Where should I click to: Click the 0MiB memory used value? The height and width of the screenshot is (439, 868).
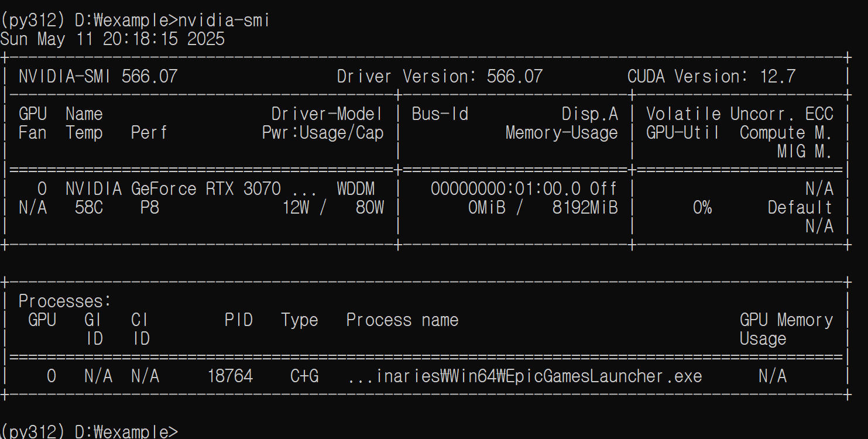click(x=486, y=208)
